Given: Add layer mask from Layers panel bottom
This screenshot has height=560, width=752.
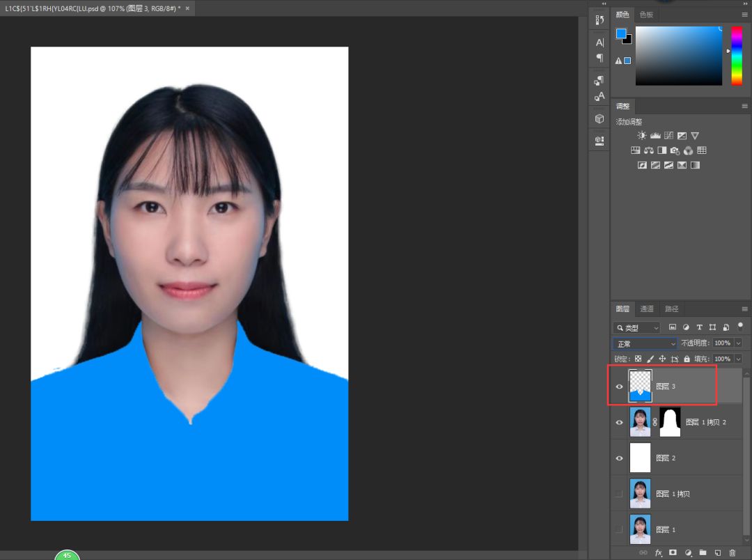Looking at the screenshot, I should [673, 552].
